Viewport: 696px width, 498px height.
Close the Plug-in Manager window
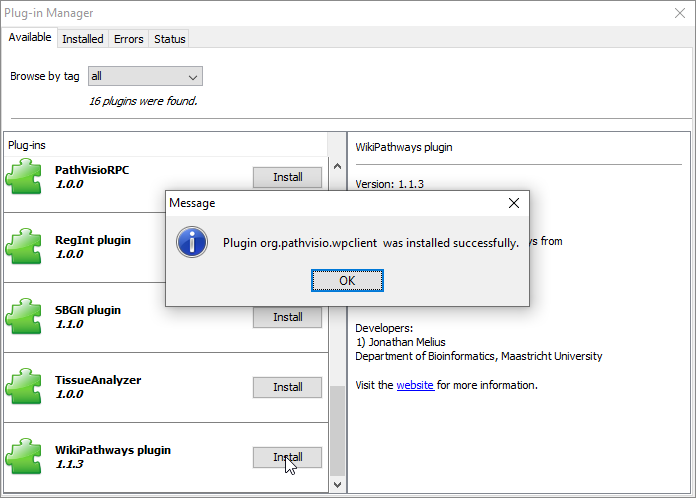coord(680,13)
